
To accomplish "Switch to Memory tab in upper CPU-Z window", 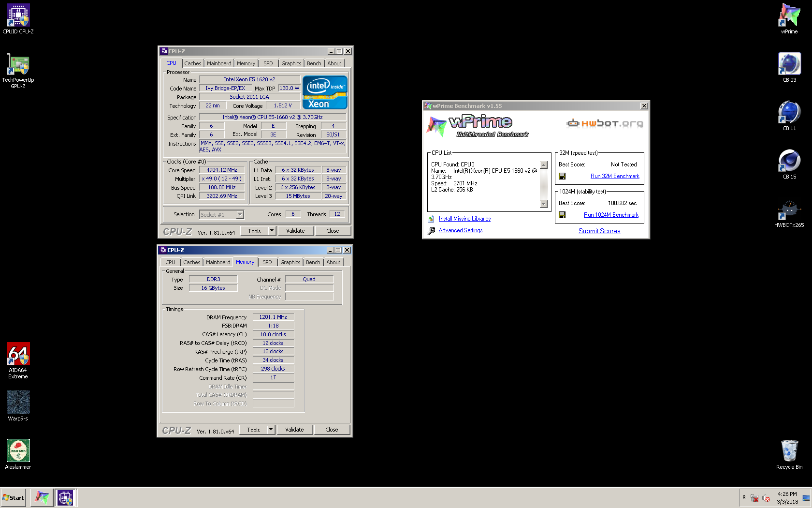I will [246, 63].
